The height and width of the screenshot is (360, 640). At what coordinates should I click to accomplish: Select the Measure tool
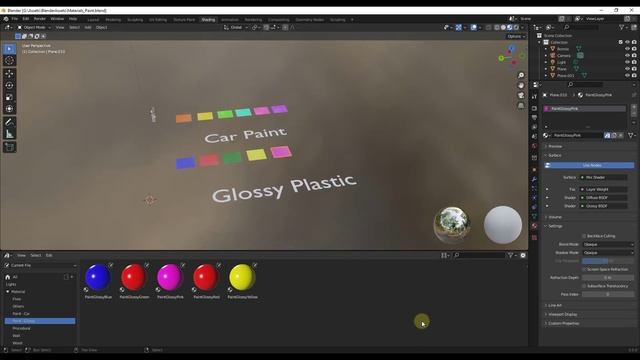tap(9, 134)
